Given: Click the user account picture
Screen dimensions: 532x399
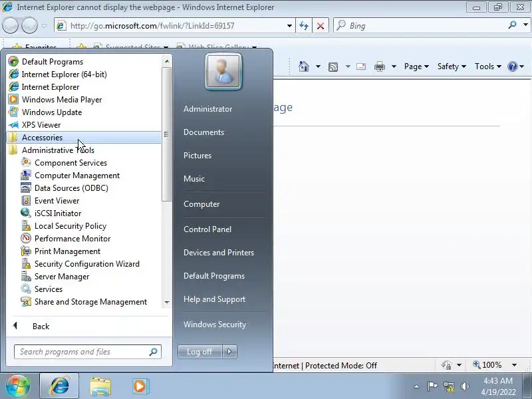Looking at the screenshot, I should tap(223, 72).
